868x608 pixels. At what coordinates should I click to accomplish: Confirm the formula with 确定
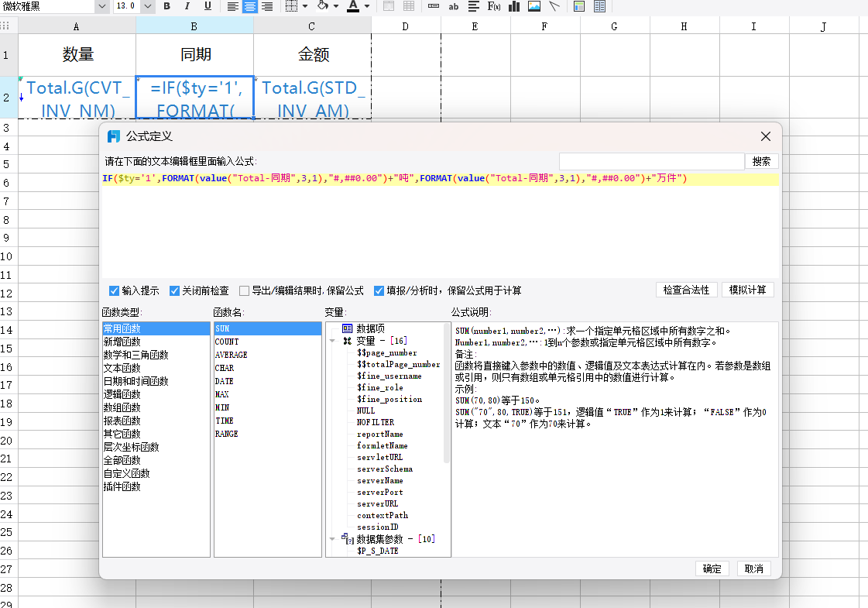point(712,568)
